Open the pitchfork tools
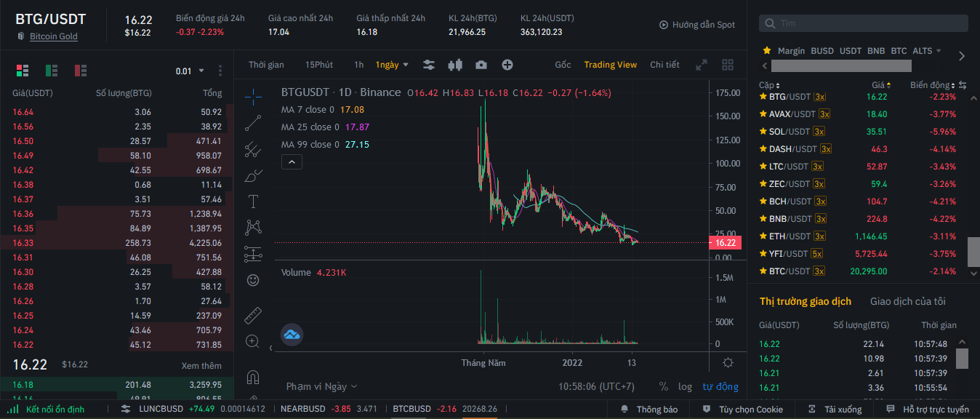The height and width of the screenshot is (419, 980). pos(253,149)
